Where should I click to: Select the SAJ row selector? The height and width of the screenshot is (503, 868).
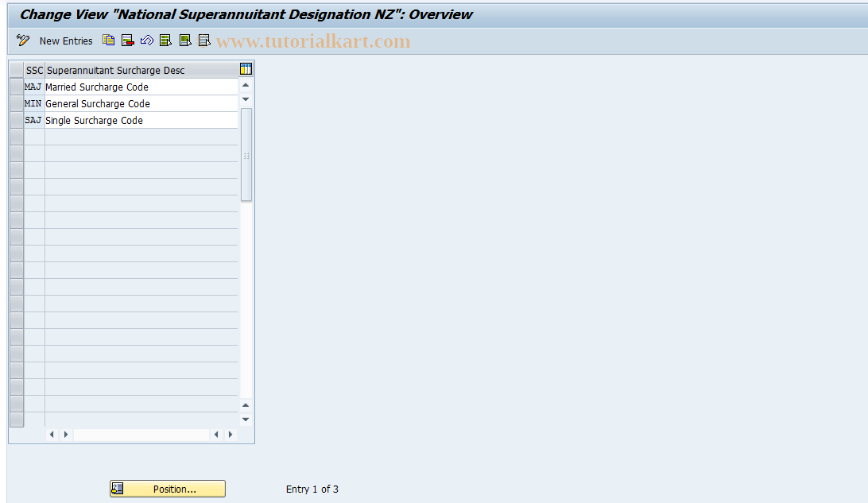point(17,120)
